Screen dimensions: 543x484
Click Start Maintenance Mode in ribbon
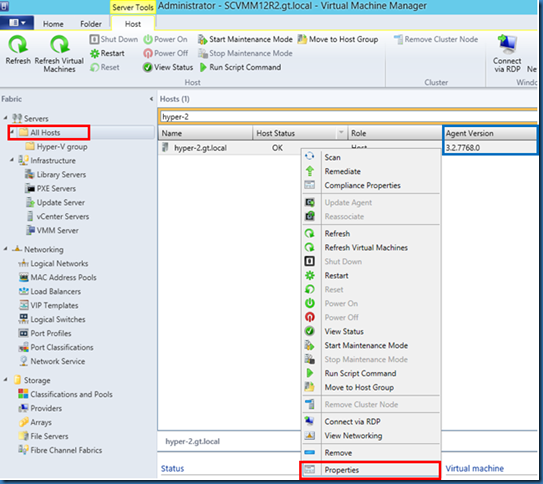coord(245,39)
